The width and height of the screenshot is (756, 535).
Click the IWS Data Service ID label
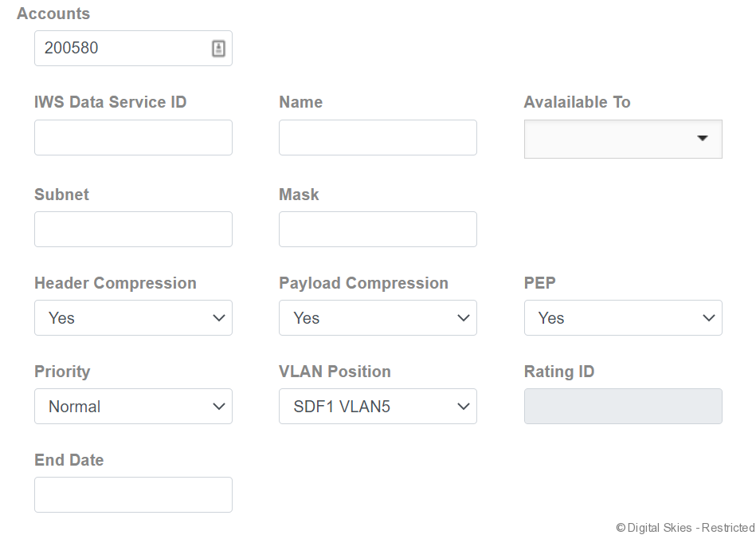coord(111,102)
